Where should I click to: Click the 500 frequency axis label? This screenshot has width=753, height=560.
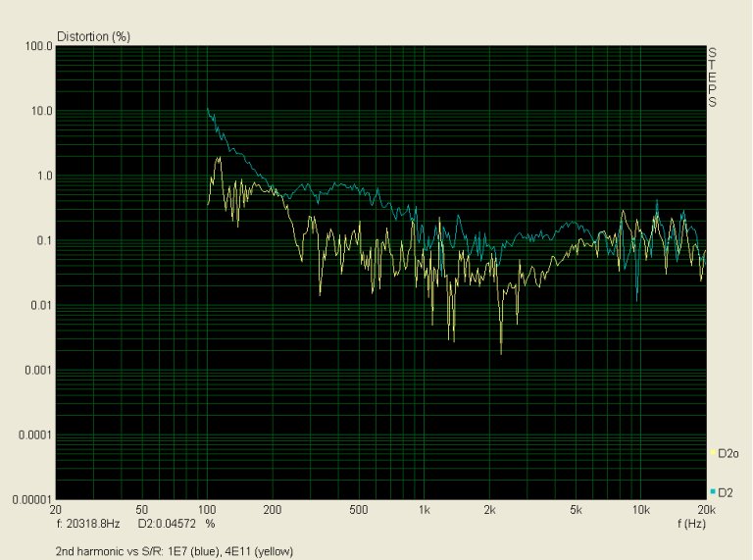point(359,510)
